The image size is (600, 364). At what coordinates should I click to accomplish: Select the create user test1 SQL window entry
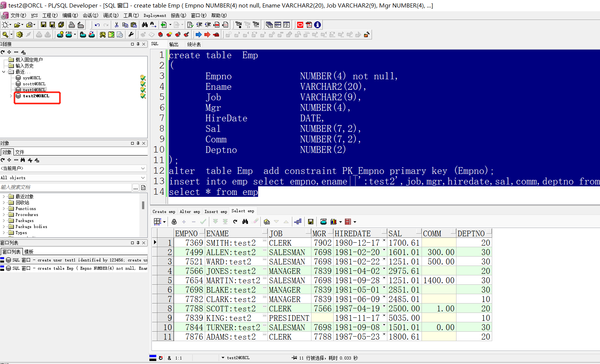(74, 260)
